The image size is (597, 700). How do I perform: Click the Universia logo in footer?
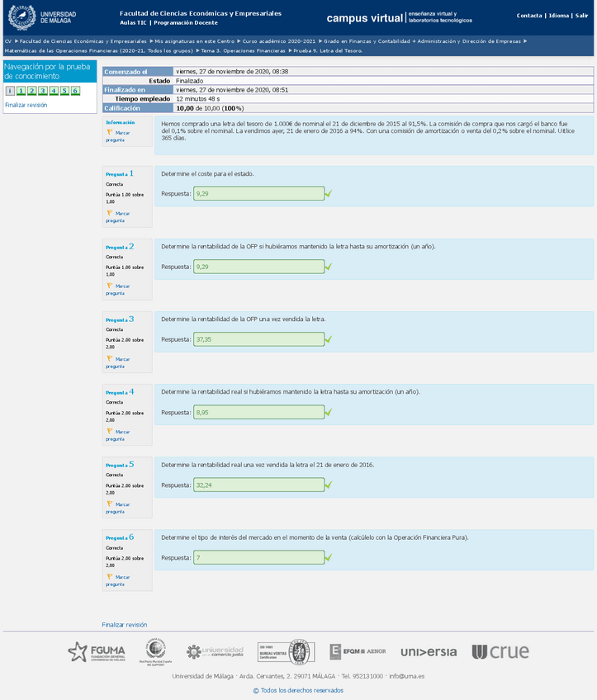[x=429, y=652]
